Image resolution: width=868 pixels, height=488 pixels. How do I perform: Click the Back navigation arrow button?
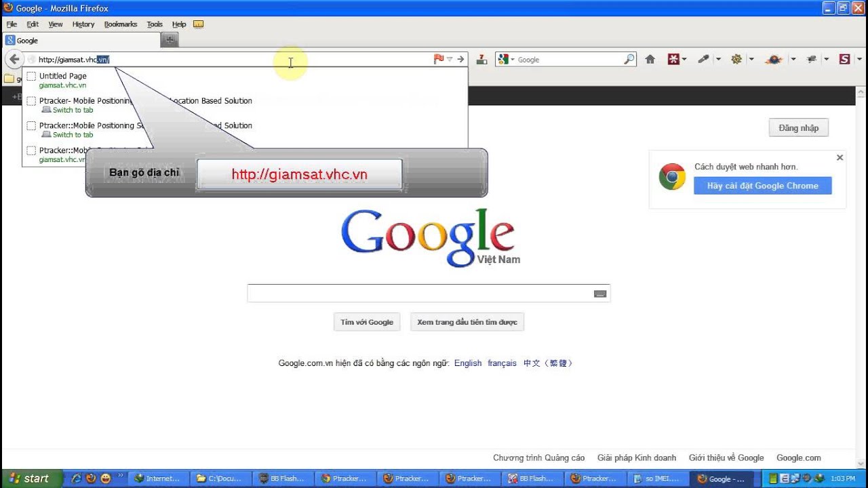coord(14,59)
